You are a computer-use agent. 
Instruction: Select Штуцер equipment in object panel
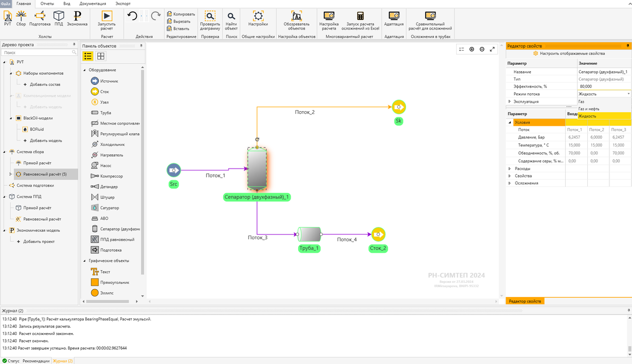click(x=103, y=197)
